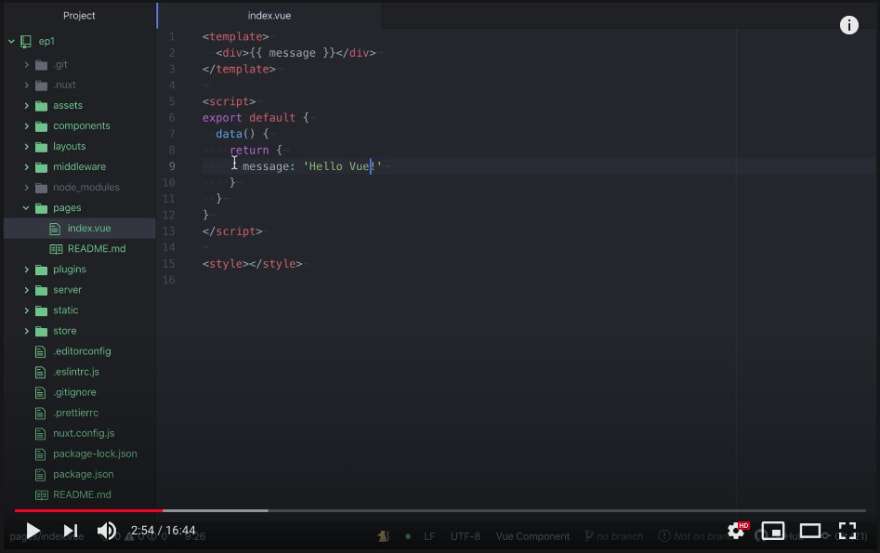Seek on the video progress bar

click(x=440, y=510)
